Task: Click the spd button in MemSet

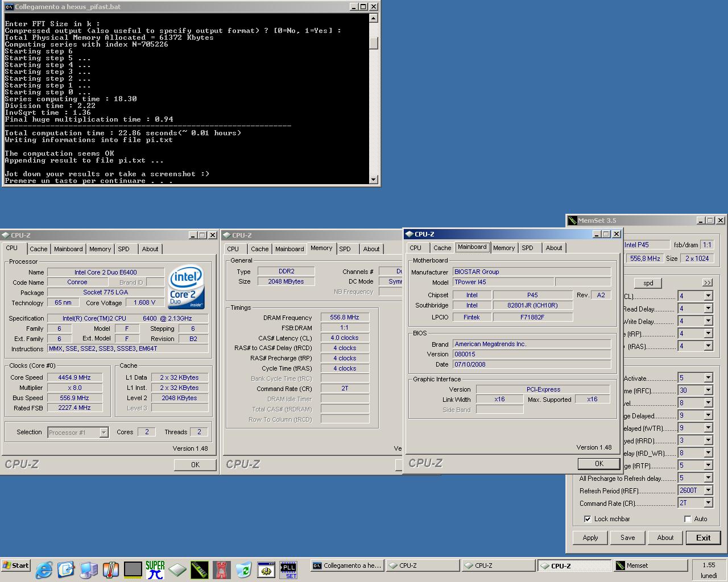Action: pyautogui.click(x=648, y=282)
